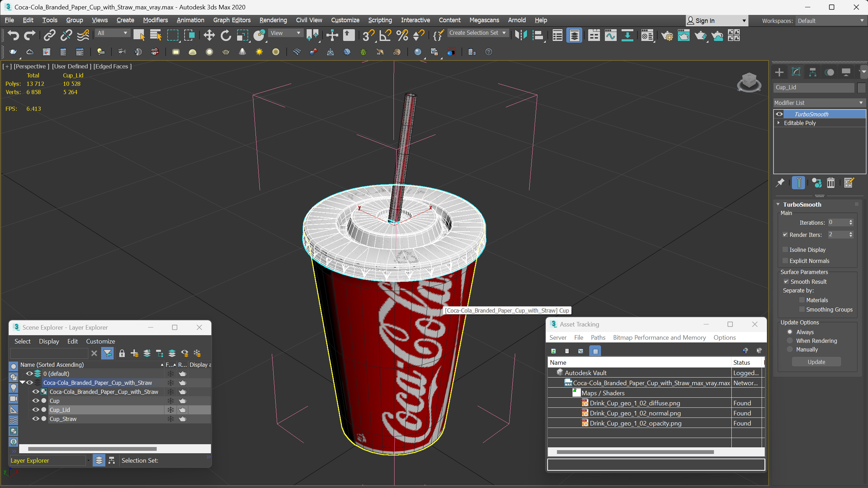Click the [Edged Faces] viewport label
The width and height of the screenshot is (868, 488).
(x=113, y=66)
